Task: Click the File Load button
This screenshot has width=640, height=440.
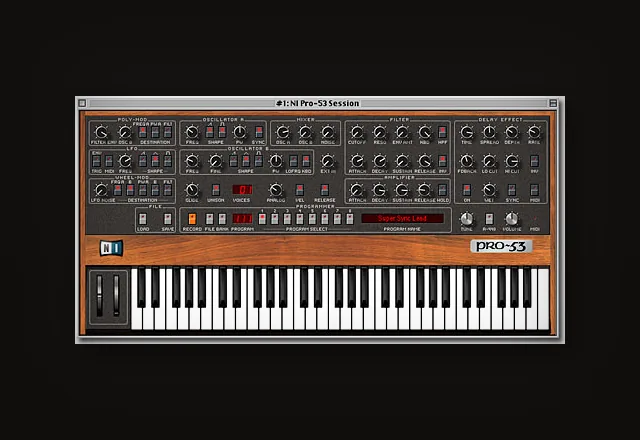Action: [x=142, y=219]
